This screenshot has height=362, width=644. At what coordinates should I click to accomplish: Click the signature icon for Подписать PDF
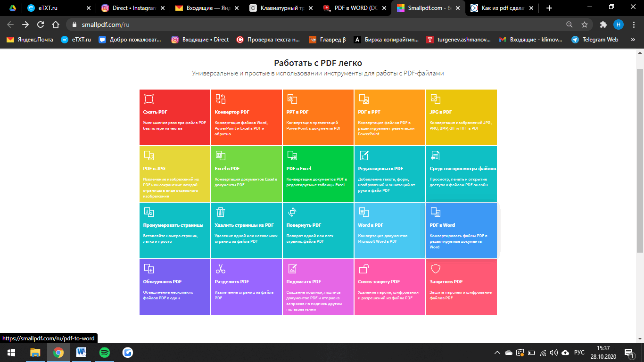coord(292,269)
